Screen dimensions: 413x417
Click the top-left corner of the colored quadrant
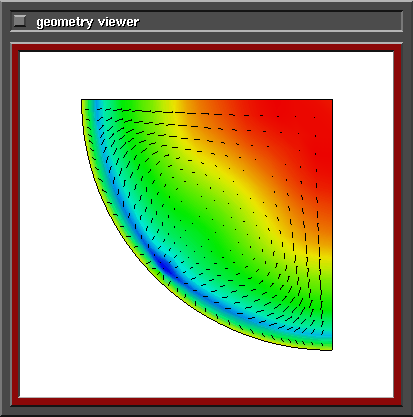point(82,100)
